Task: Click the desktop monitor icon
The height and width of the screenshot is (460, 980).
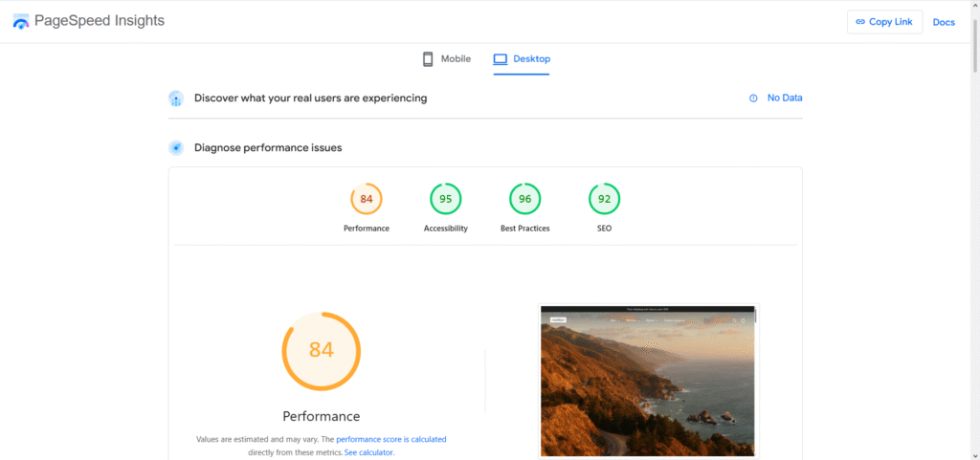Action: point(500,59)
